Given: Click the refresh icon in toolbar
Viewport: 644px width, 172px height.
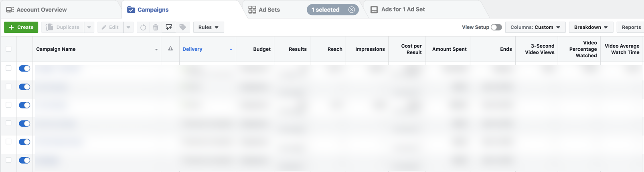Looking at the screenshot, I should click(x=143, y=27).
